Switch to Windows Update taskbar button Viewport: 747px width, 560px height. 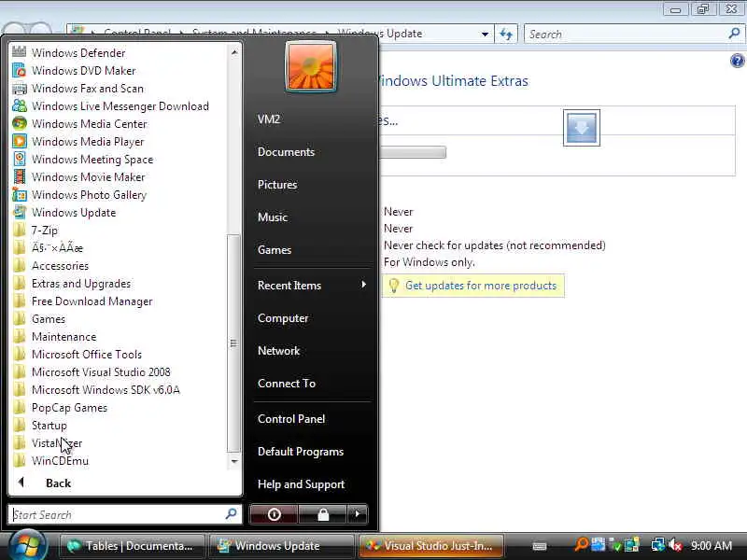pos(281,546)
